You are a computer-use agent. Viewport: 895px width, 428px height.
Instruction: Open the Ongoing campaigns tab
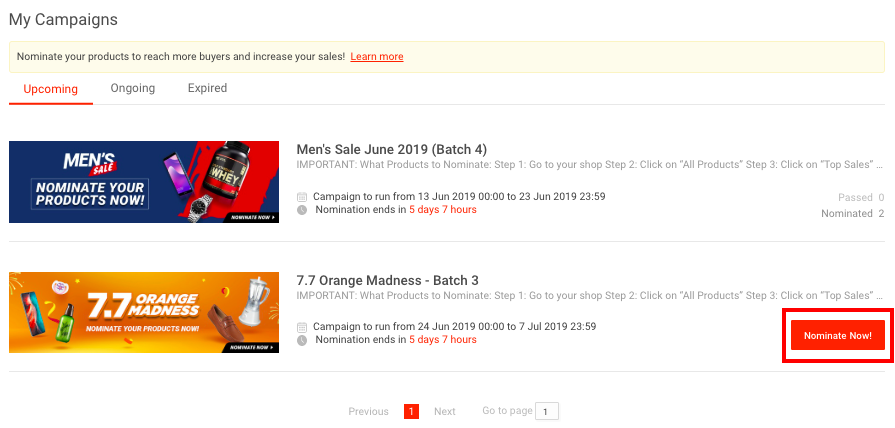(133, 88)
